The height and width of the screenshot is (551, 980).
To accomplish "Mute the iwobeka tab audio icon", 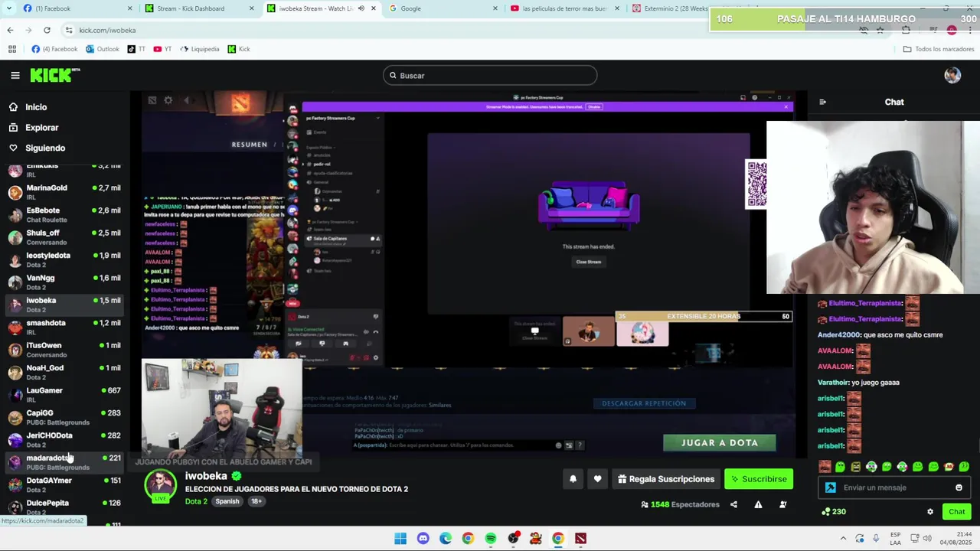I will coord(361,8).
